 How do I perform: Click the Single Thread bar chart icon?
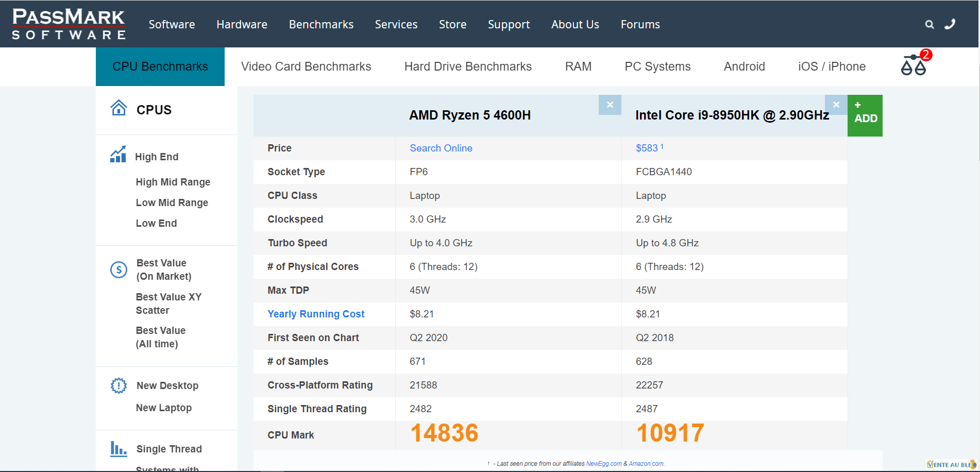click(x=119, y=449)
